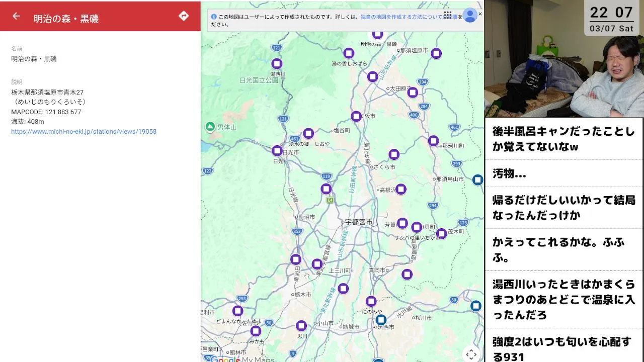The image size is (644, 362).
Task: Select the 思川 marker
Action: (301, 326)
